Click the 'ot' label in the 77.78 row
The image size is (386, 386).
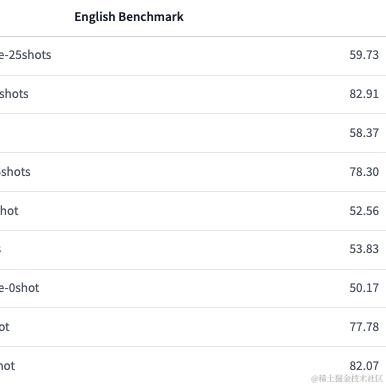point(5,327)
